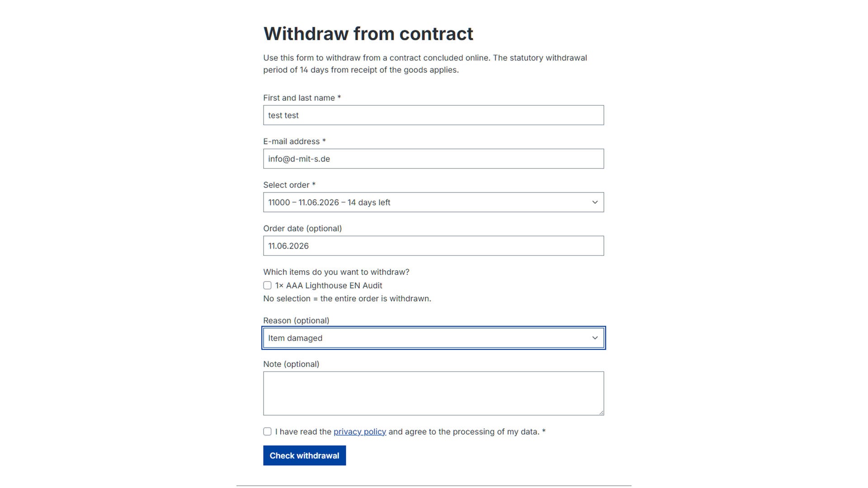Click the 'First and last name *' label
The width and height of the screenshot is (868, 488).
[x=302, y=98]
